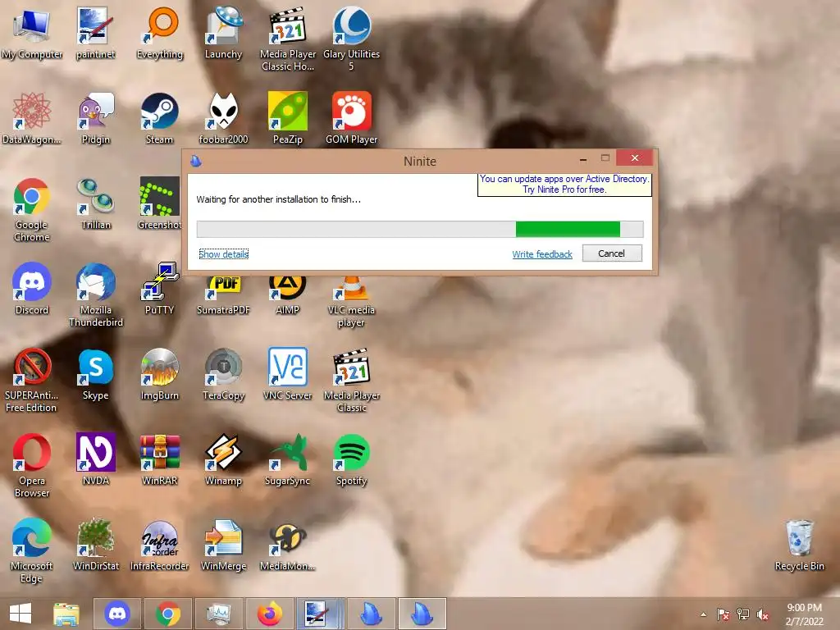
Task: Open Opera Browser shortcut
Action: 32,465
